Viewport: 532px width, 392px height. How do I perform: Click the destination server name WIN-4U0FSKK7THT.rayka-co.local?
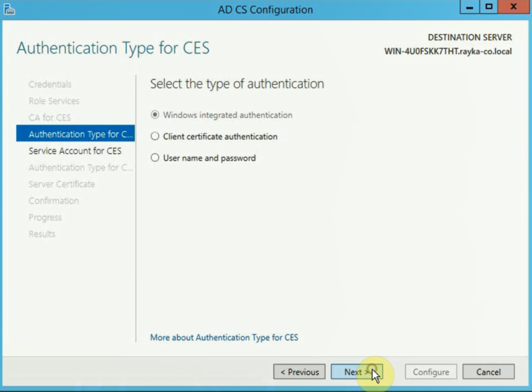tap(448, 51)
